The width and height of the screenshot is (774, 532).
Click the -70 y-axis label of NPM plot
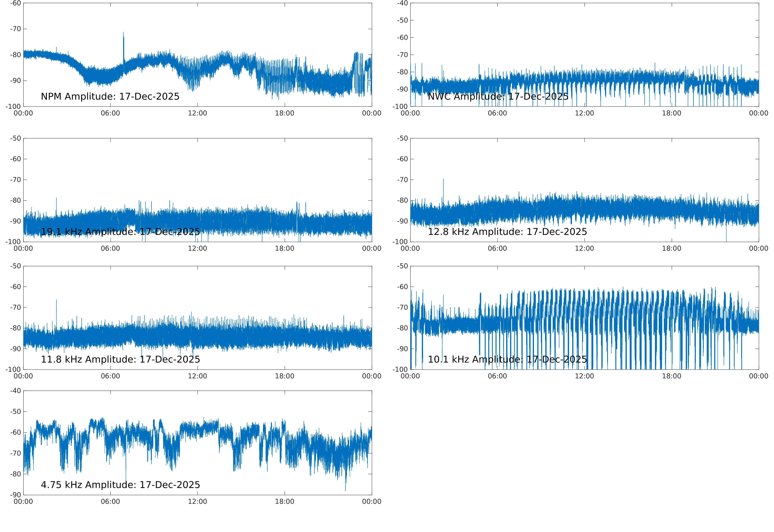[x=15, y=29]
